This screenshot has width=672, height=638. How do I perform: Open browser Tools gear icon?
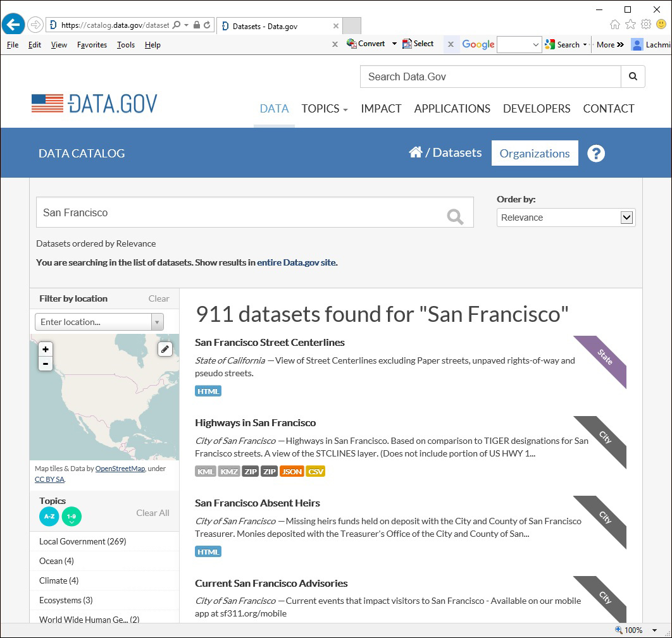tap(646, 25)
